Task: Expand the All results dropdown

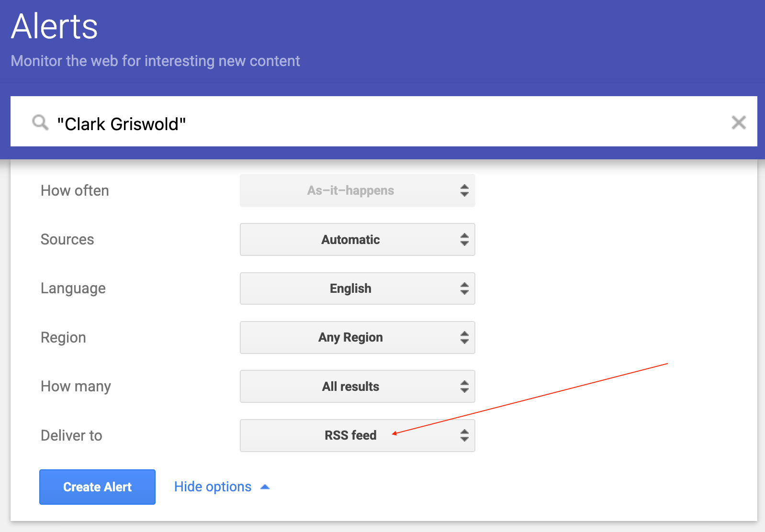Action: click(357, 387)
